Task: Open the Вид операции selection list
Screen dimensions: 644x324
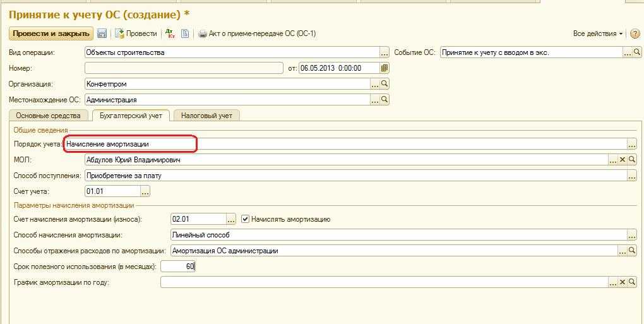Action: [x=384, y=53]
